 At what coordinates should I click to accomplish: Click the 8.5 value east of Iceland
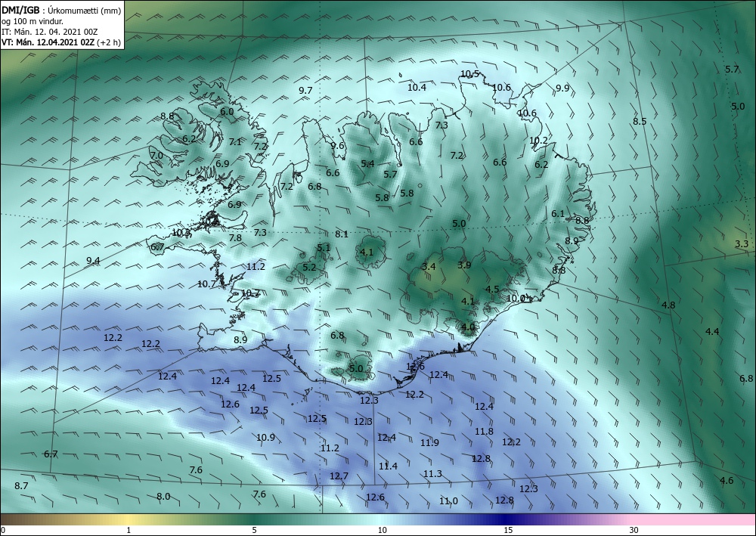[x=640, y=122]
